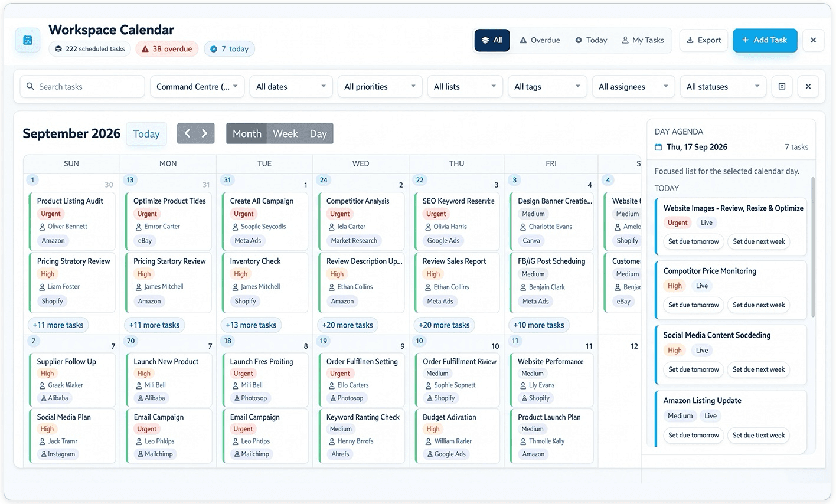Click the person icon beside Charlotte Evans
Viewport: 836px width, 504px height.
(523, 227)
